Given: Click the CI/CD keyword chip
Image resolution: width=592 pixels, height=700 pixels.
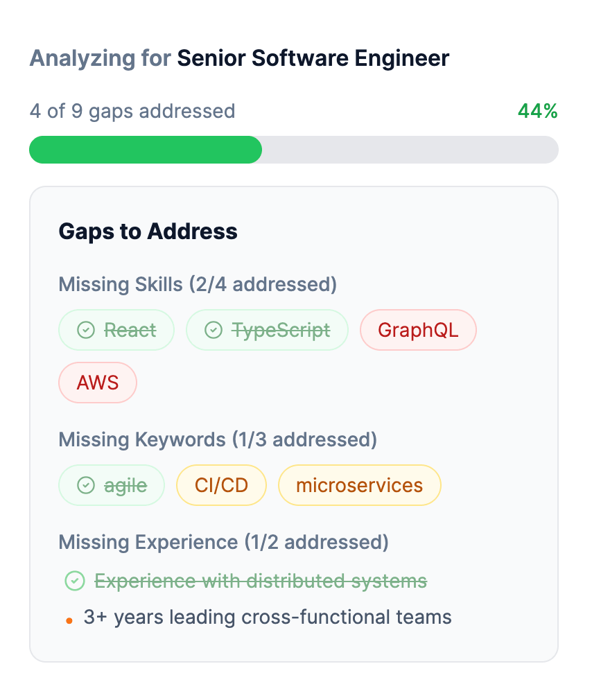Looking at the screenshot, I should click(221, 485).
